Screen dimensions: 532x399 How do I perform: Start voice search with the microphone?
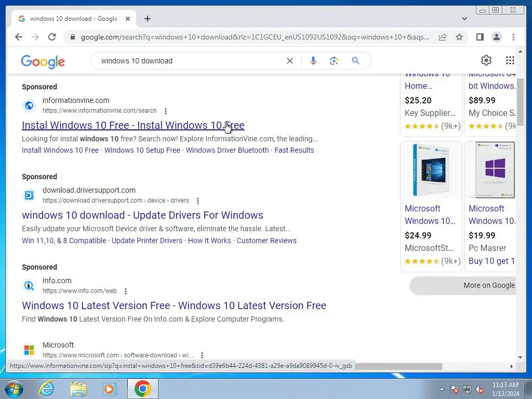(x=313, y=61)
